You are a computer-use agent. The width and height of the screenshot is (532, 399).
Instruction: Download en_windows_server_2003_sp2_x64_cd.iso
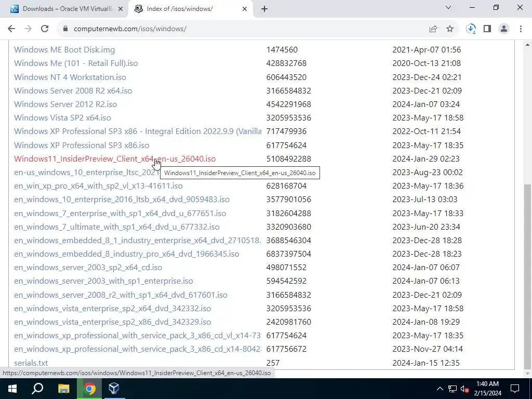click(88, 268)
